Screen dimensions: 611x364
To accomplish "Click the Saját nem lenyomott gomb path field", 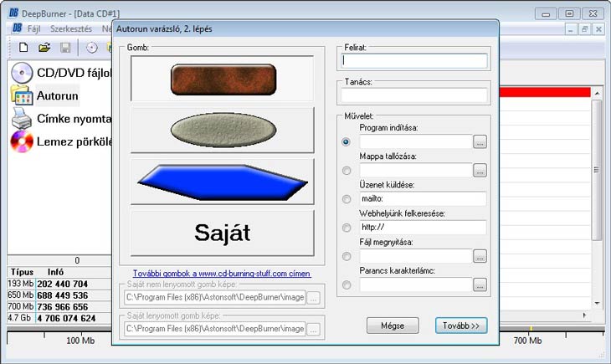I will coord(215,297).
